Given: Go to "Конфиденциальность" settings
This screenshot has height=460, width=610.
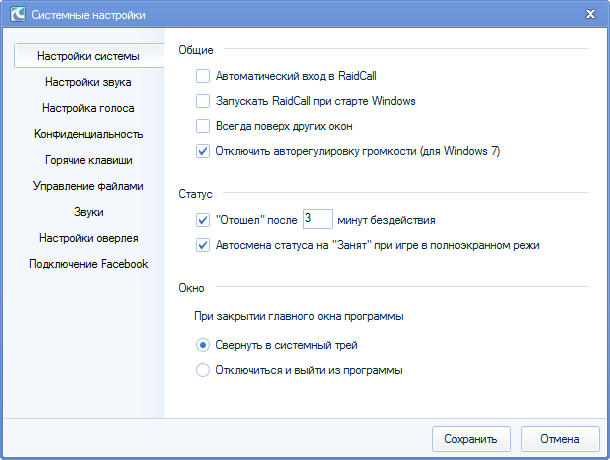Looking at the screenshot, I should click(88, 134).
